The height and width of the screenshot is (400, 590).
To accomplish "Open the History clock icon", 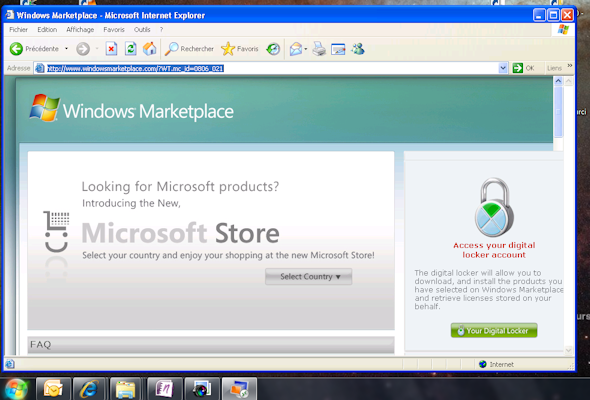I will 273,49.
